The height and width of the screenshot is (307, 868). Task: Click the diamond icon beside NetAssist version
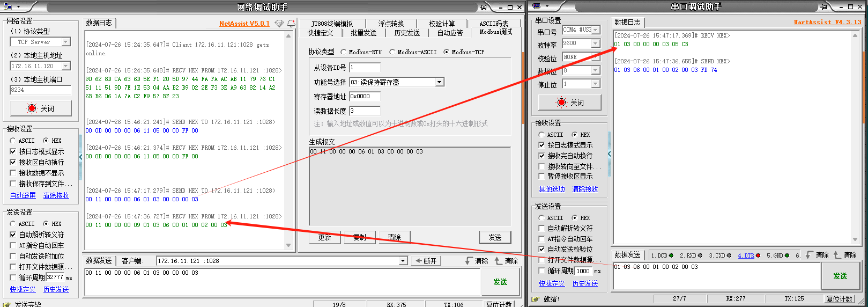pos(279,24)
